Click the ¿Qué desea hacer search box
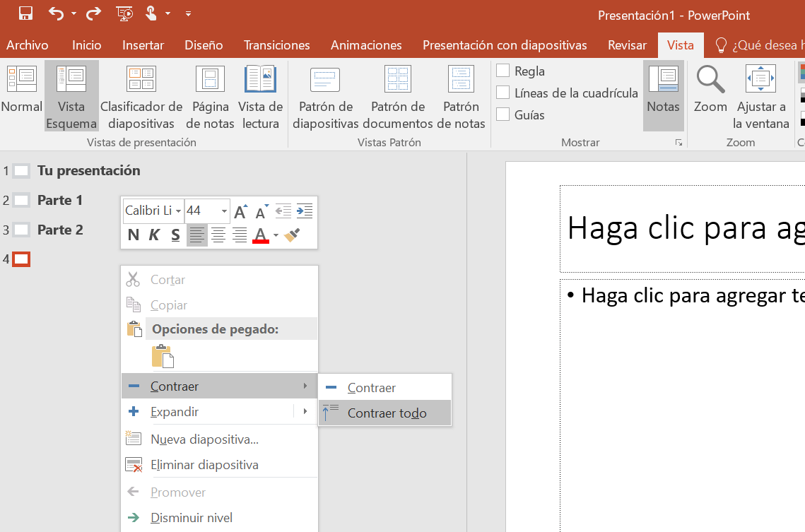Viewport: 805px width, 532px height. 760,45
